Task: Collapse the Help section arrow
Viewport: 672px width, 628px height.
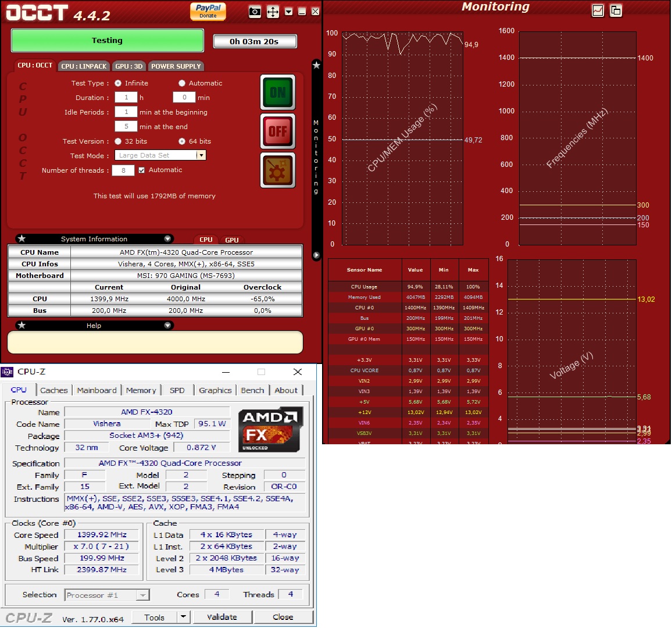Action: tap(167, 326)
